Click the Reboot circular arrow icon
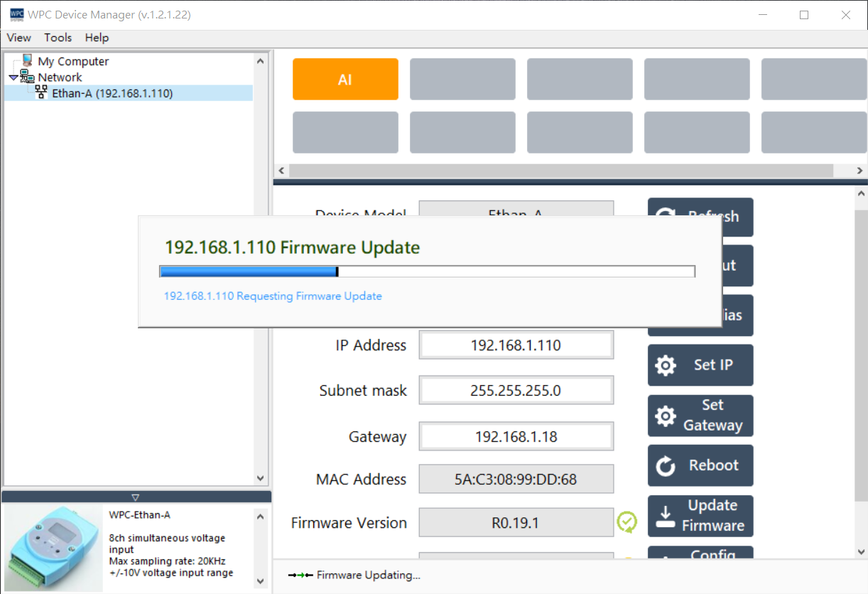This screenshot has height=594, width=868. [x=666, y=466]
